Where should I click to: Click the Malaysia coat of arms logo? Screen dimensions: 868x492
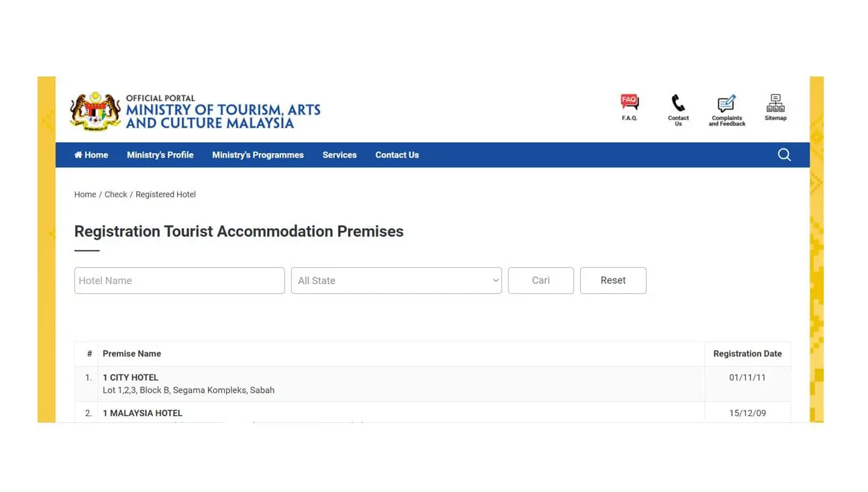click(96, 111)
